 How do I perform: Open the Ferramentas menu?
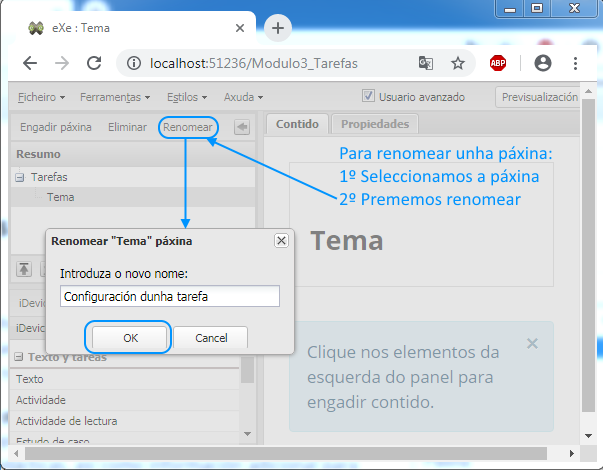click(x=115, y=97)
